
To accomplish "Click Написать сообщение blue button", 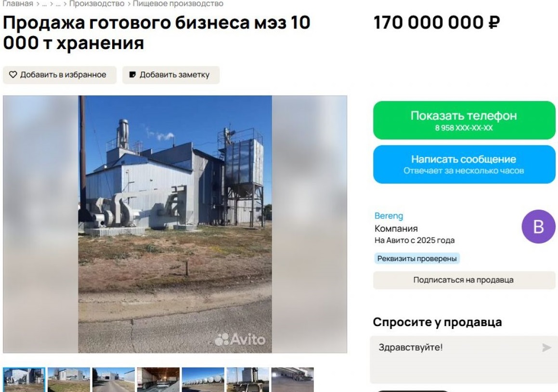I will tap(464, 164).
